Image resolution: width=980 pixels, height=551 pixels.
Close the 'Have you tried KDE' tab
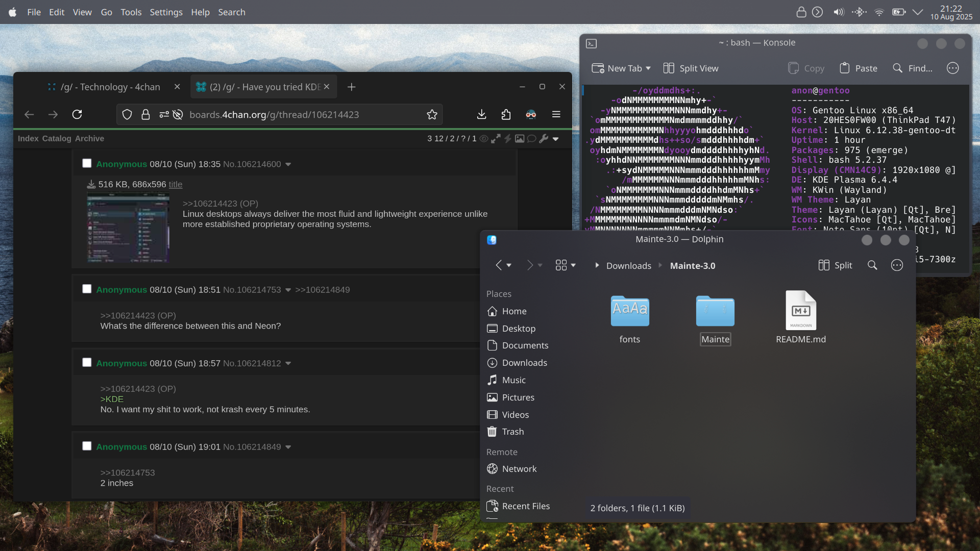point(327,87)
